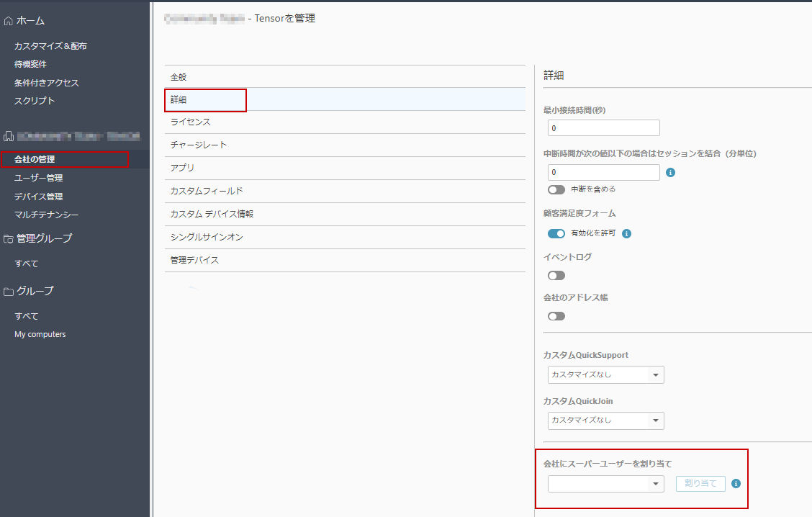Open the カスタムQuickSupport dropdown

[606, 374]
